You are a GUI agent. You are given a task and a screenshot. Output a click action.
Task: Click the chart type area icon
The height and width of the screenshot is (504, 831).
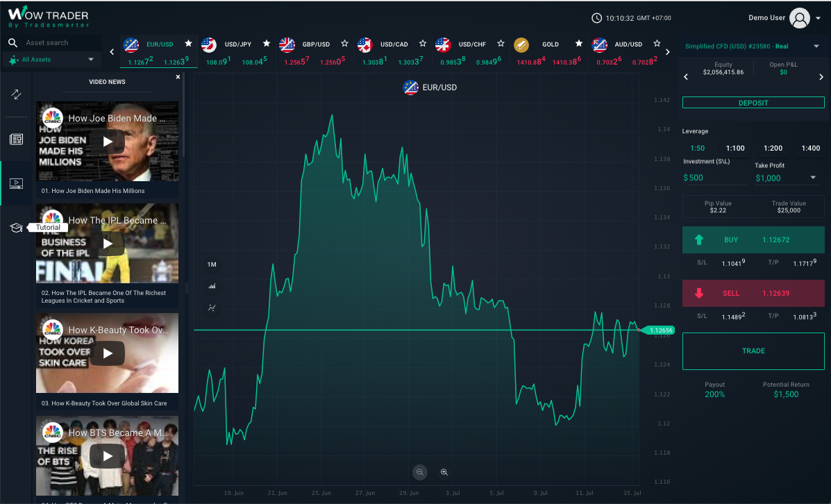(x=212, y=286)
